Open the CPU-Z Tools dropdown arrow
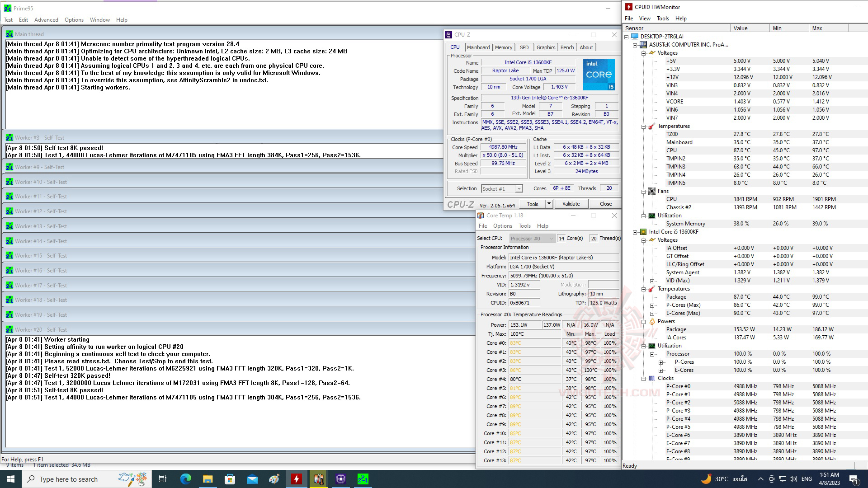 549,204
